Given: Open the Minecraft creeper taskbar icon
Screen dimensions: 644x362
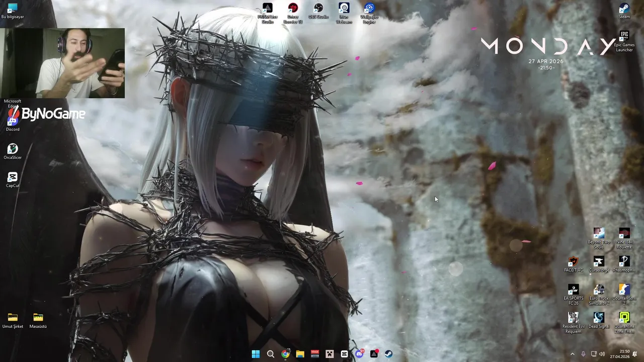Looking at the screenshot, I should pyautogui.click(x=330, y=354).
